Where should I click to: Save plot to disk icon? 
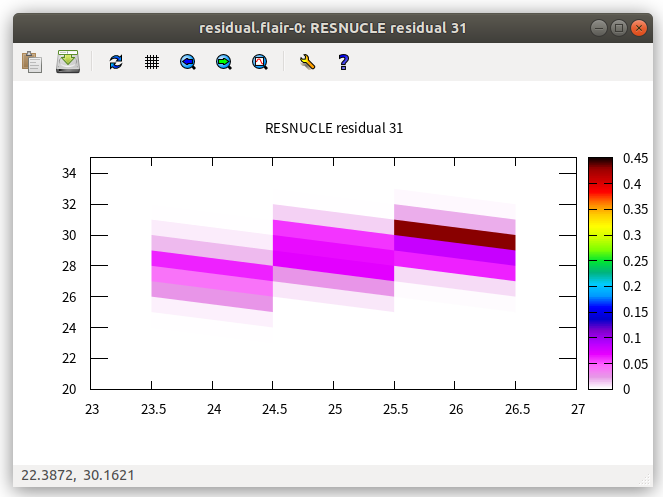68,62
